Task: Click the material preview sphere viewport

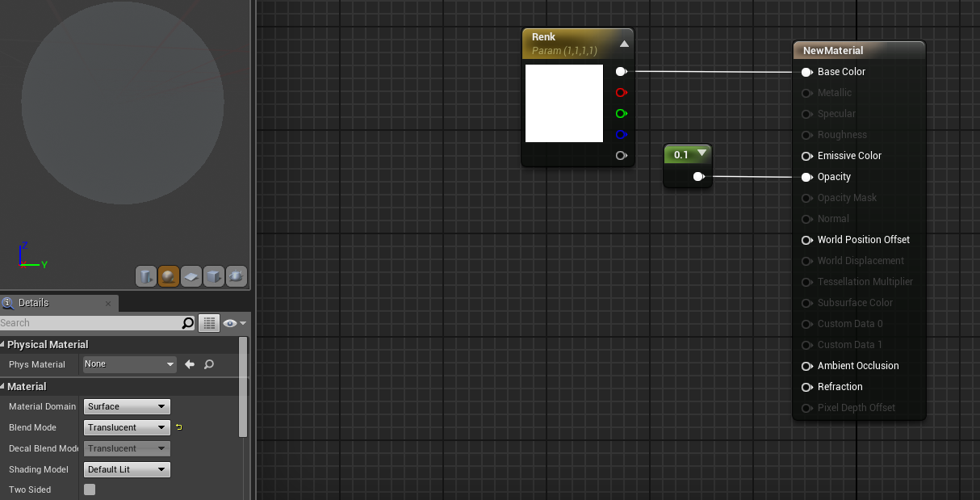Action: [x=123, y=103]
